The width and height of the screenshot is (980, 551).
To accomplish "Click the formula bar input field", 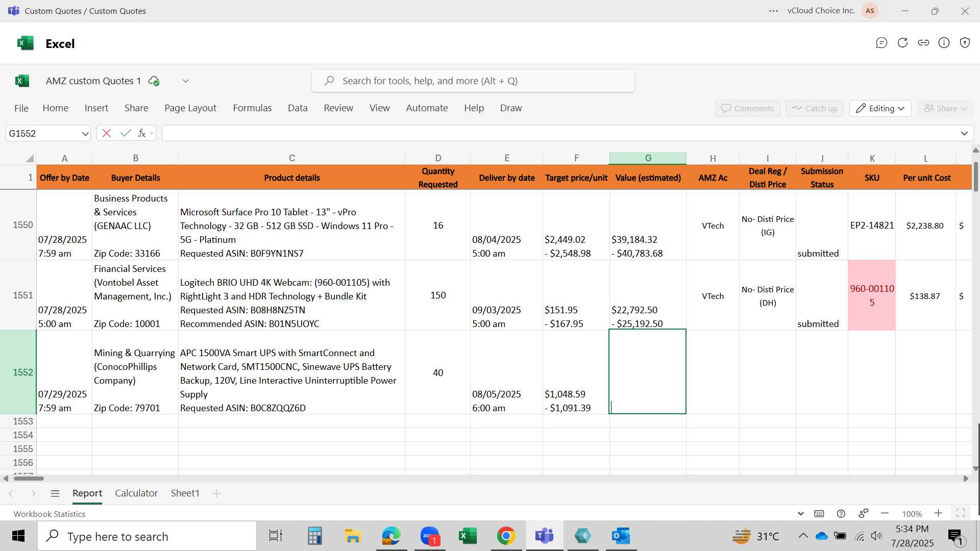I will click(x=559, y=134).
